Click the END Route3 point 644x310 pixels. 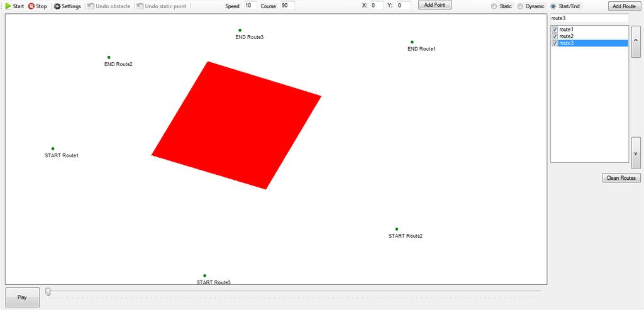(x=240, y=30)
